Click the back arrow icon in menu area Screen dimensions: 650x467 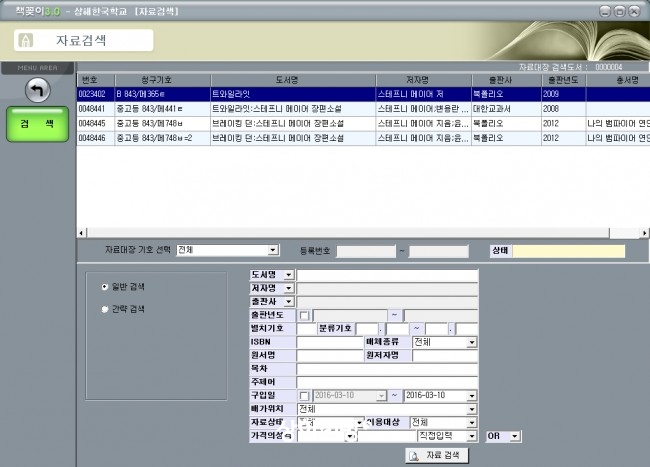38,90
